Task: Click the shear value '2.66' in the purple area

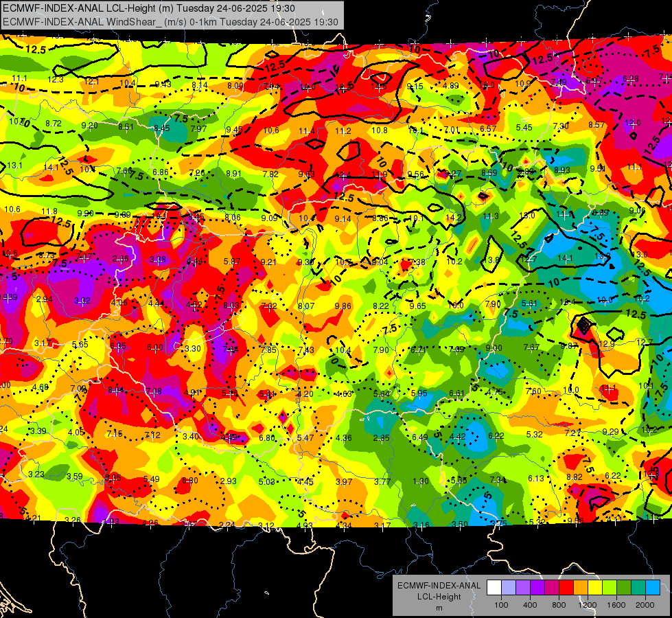Action: 120,259
